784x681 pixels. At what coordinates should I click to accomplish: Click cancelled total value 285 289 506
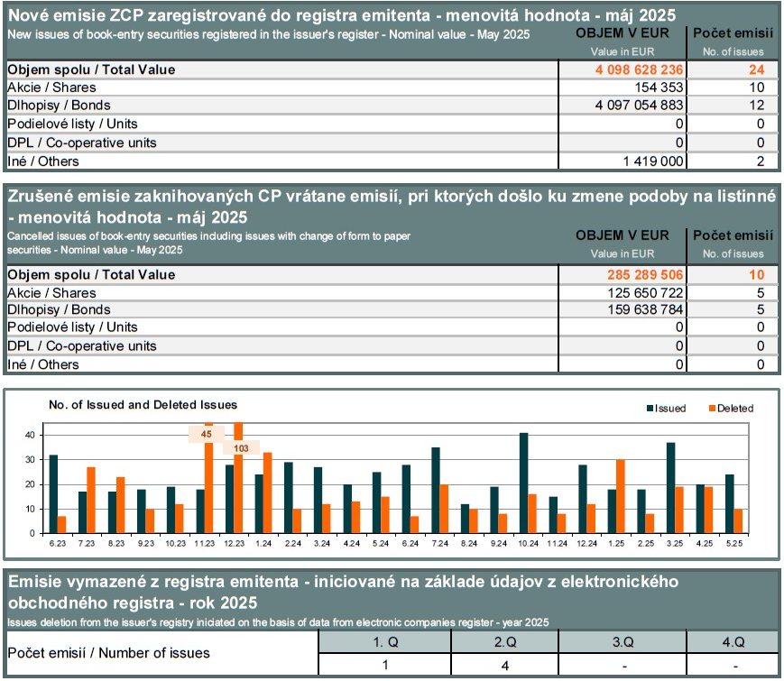[644, 274]
